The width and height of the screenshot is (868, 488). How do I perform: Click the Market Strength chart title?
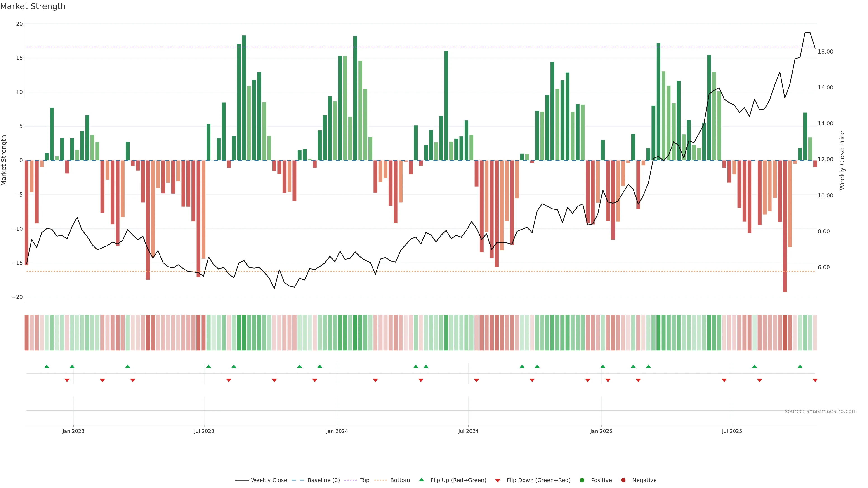point(33,6)
